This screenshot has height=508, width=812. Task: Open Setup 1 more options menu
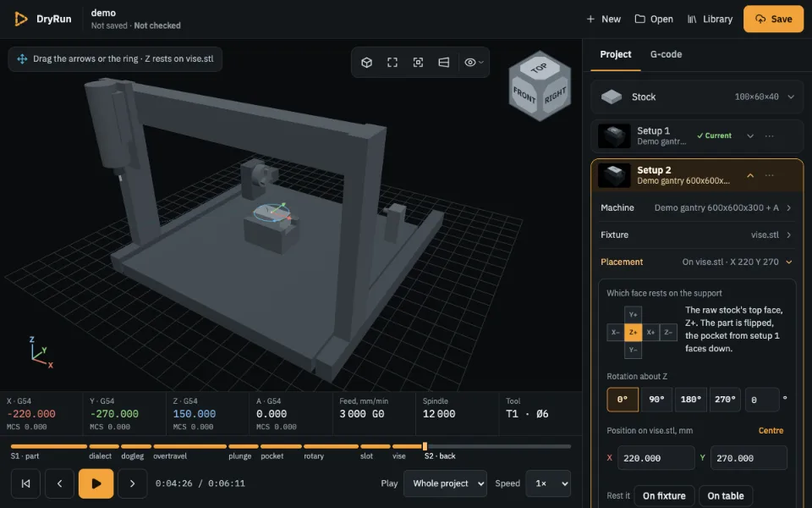[770, 135]
